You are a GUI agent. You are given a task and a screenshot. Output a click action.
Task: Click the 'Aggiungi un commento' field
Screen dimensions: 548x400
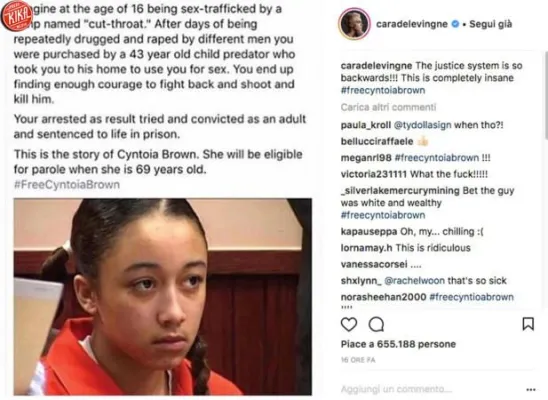coord(396,389)
